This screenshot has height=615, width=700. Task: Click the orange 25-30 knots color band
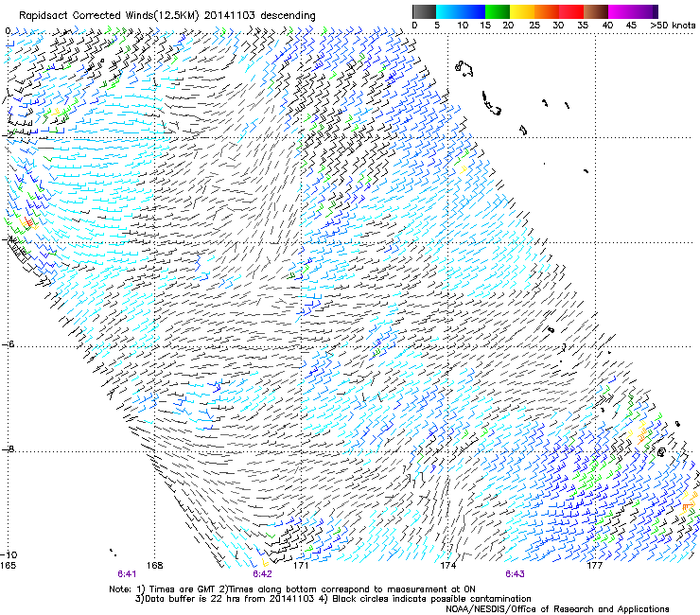click(x=547, y=11)
